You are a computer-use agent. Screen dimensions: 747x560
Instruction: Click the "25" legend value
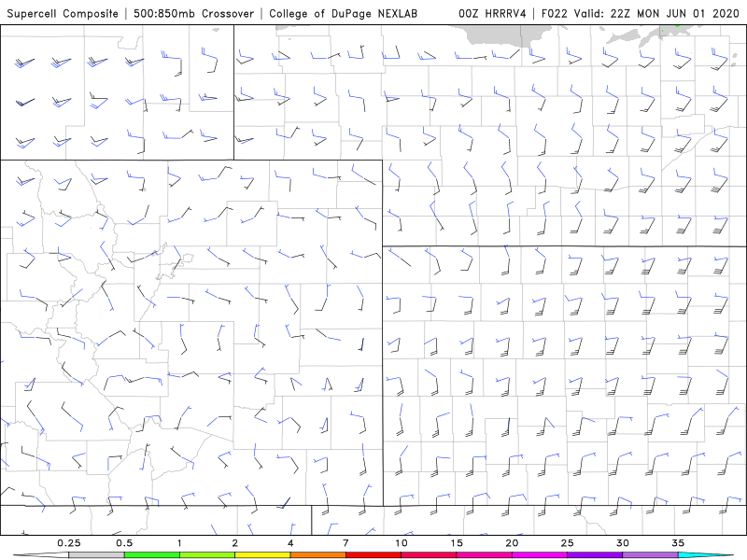567,543
